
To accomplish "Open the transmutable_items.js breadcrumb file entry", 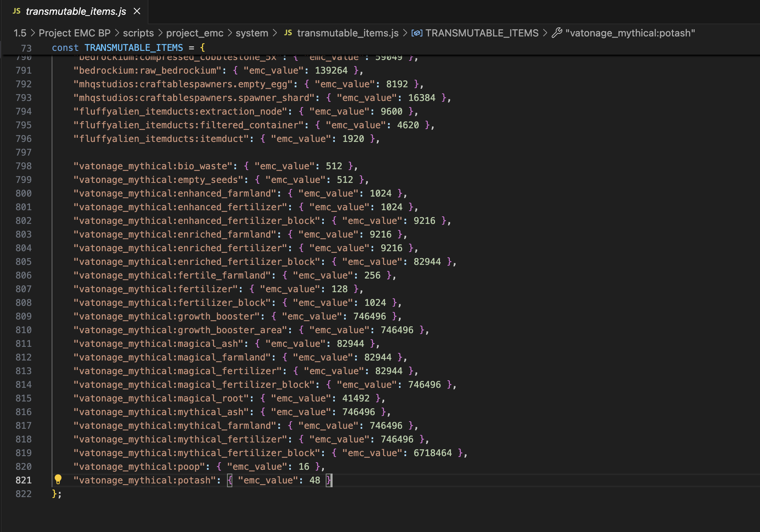I will click(348, 33).
